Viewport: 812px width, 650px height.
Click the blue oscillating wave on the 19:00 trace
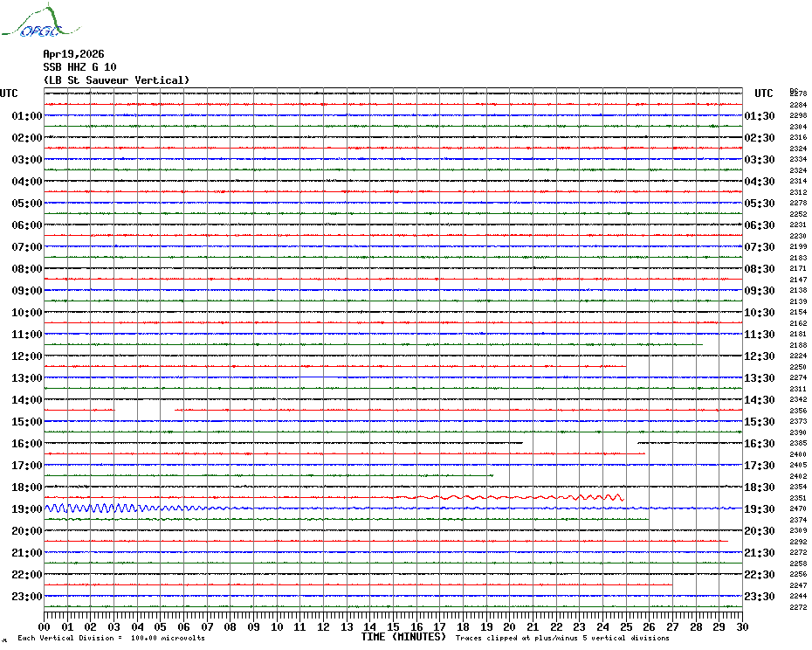(105, 508)
